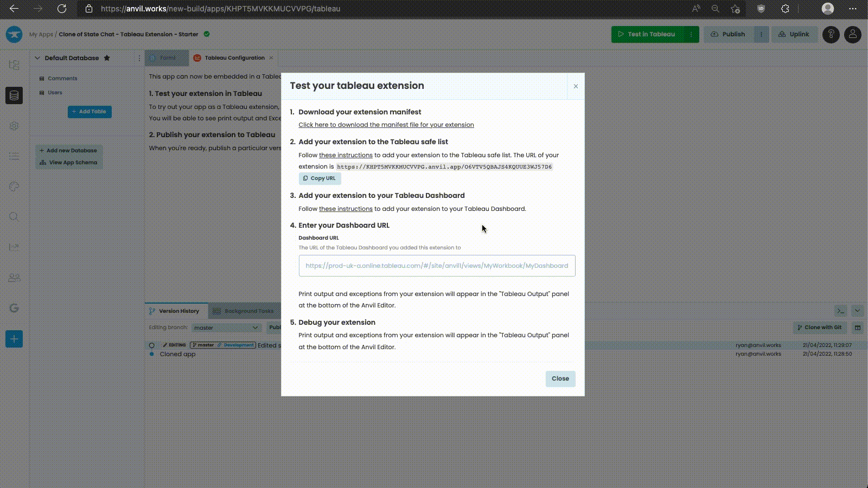The height and width of the screenshot is (488, 868).
Task: Open the account user icon
Action: 852,34
